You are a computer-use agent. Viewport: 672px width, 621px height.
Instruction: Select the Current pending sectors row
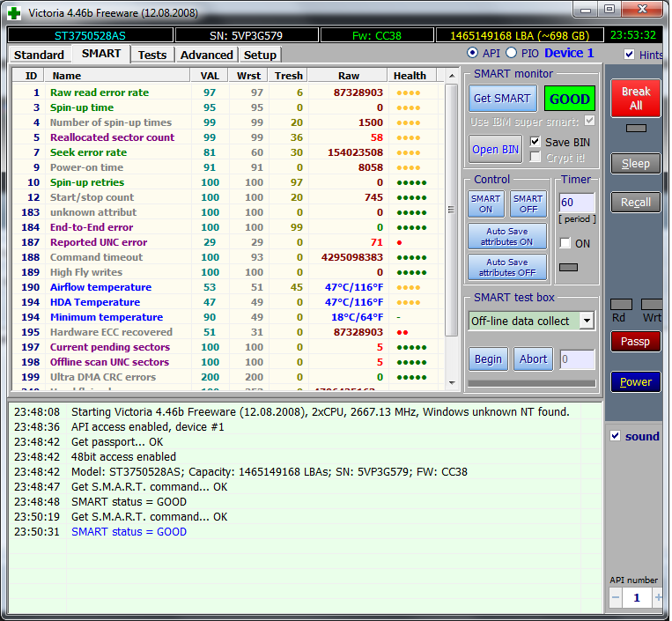tap(227, 347)
